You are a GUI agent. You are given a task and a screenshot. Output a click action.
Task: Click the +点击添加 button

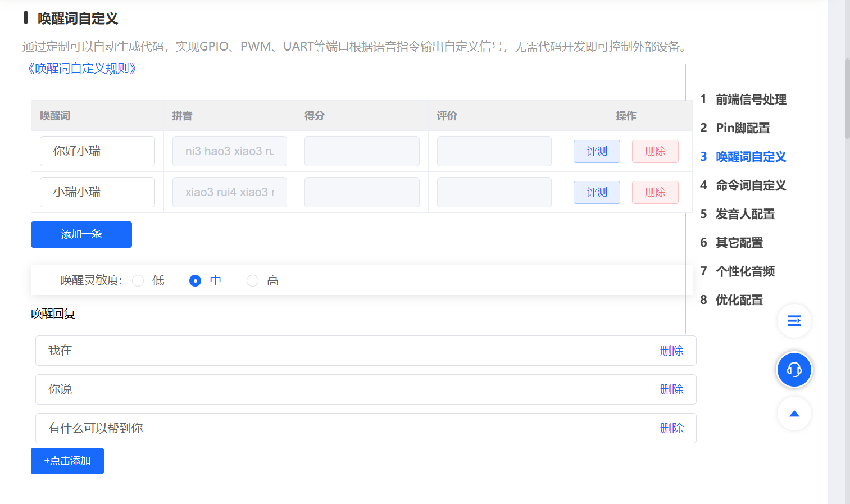(67, 461)
